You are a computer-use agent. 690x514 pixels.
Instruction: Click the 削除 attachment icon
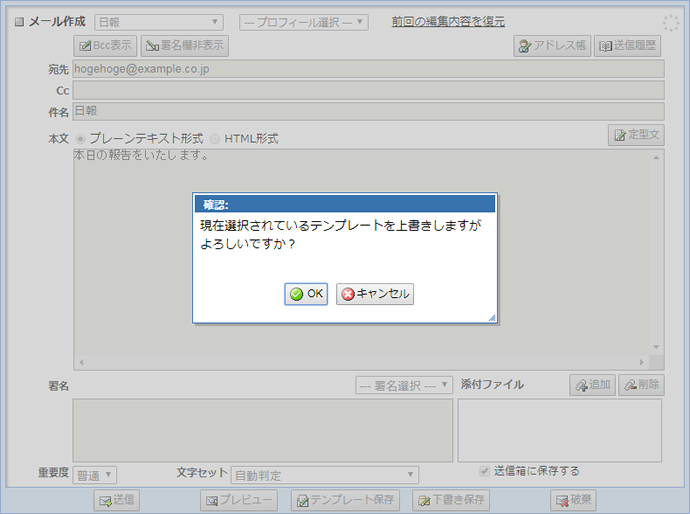630,386
